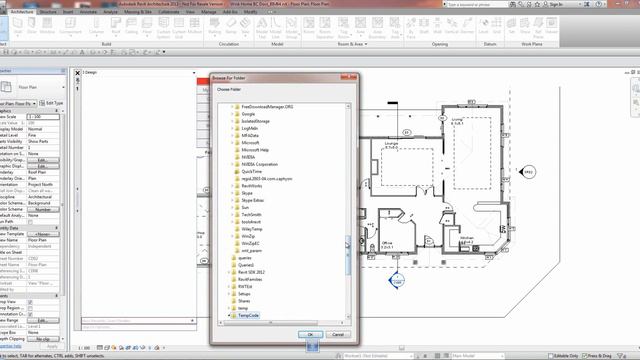
Task: Toggle the Crop Region Visible checkbox
Action: point(30,308)
